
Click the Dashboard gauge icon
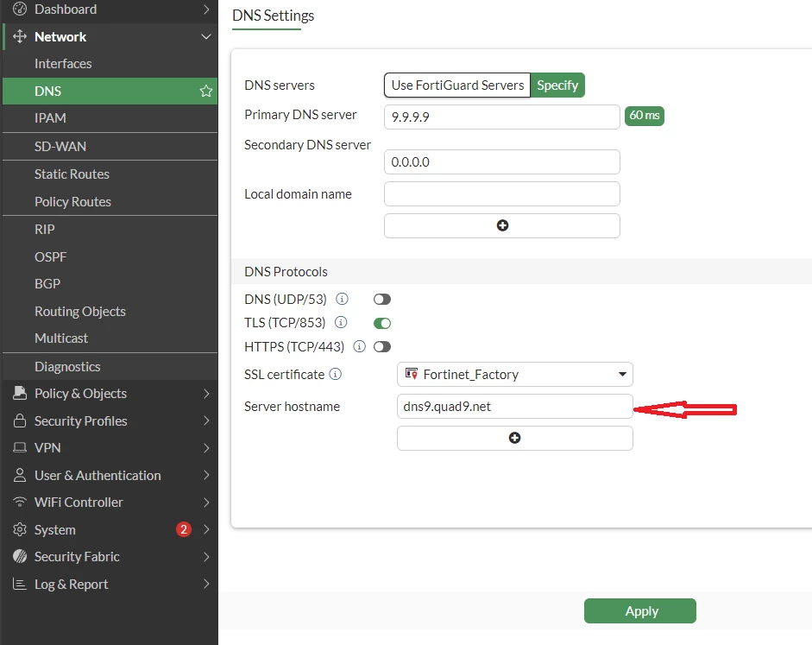click(x=20, y=9)
